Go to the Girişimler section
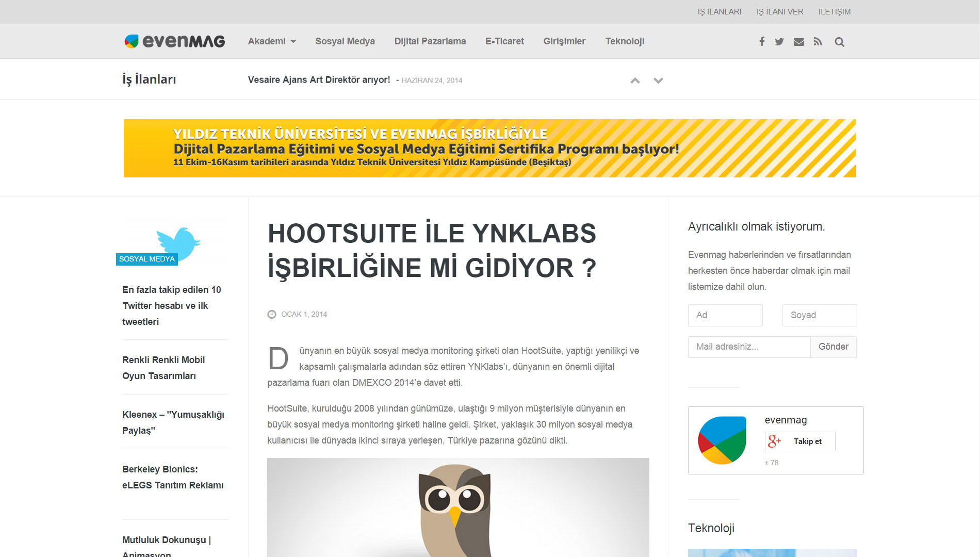 [564, 41]
